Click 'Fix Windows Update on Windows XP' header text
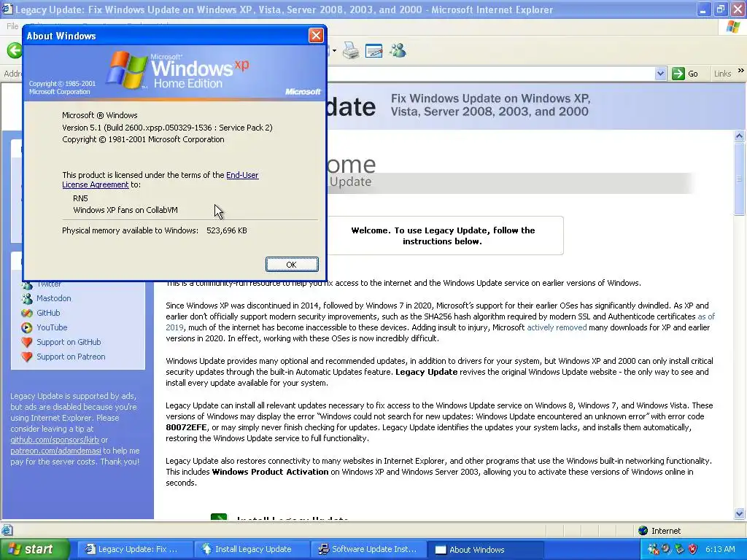 coord(491,105)
